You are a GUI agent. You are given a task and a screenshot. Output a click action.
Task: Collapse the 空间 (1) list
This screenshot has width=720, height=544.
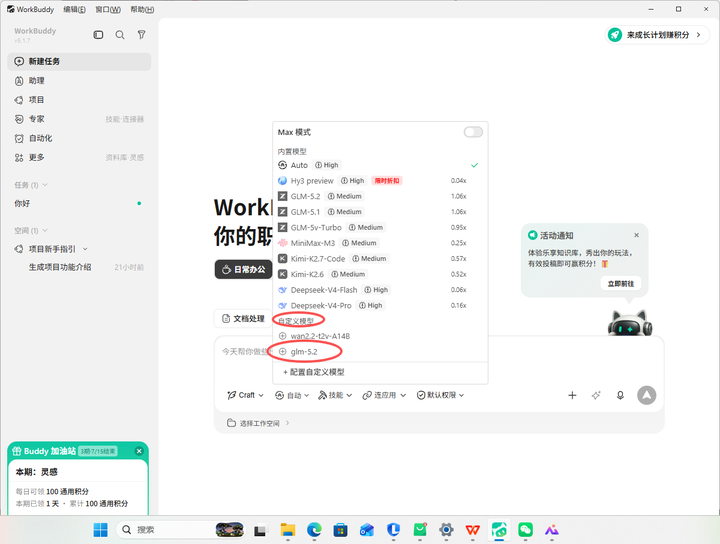(31, 230)
